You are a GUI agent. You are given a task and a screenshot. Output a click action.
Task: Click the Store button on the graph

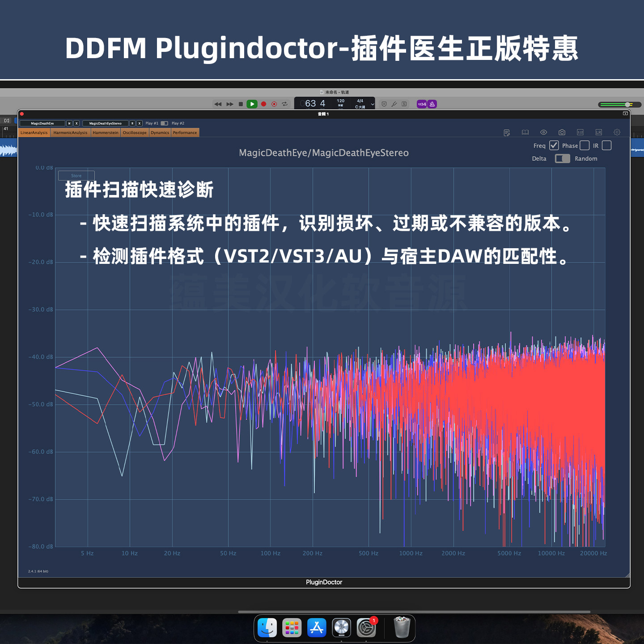76,176
